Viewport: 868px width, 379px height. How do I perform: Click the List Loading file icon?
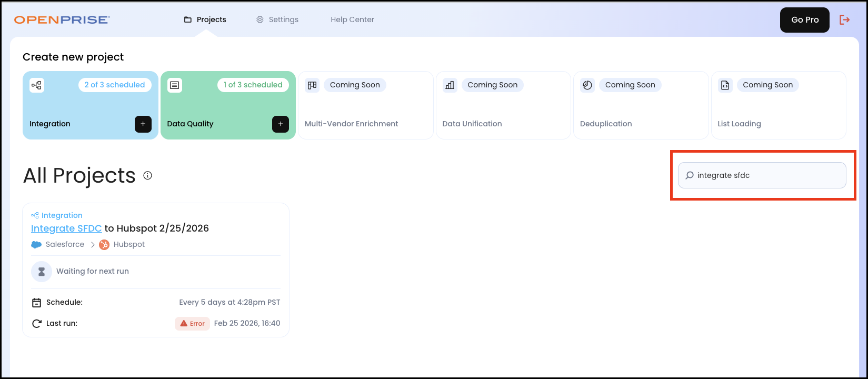pos(725,85)
